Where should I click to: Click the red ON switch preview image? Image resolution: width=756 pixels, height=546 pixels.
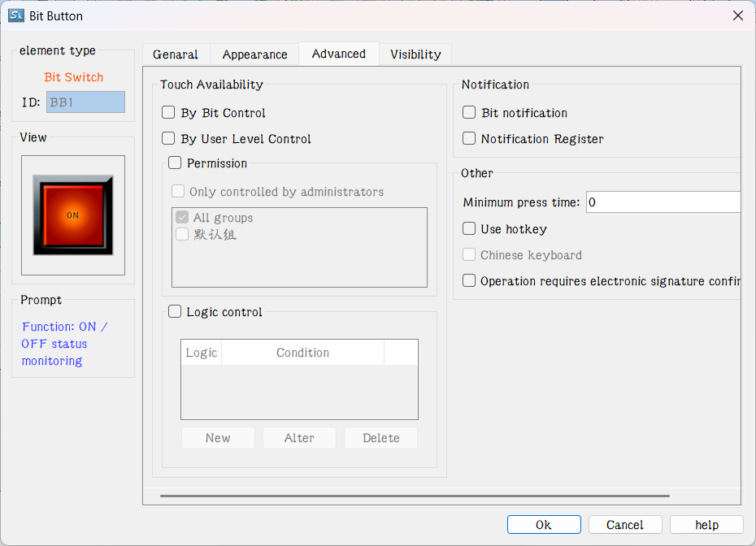[73, 215]
